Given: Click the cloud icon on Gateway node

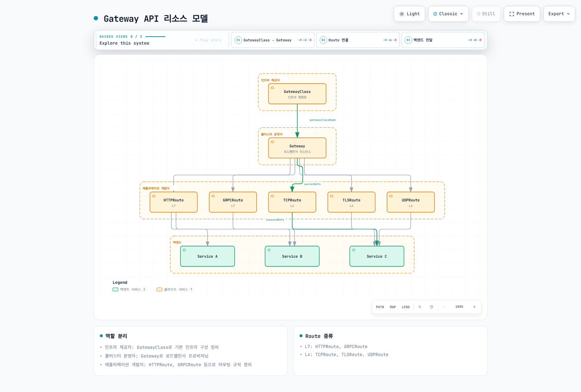Looking at the screenshot, I should pos(272,142).
